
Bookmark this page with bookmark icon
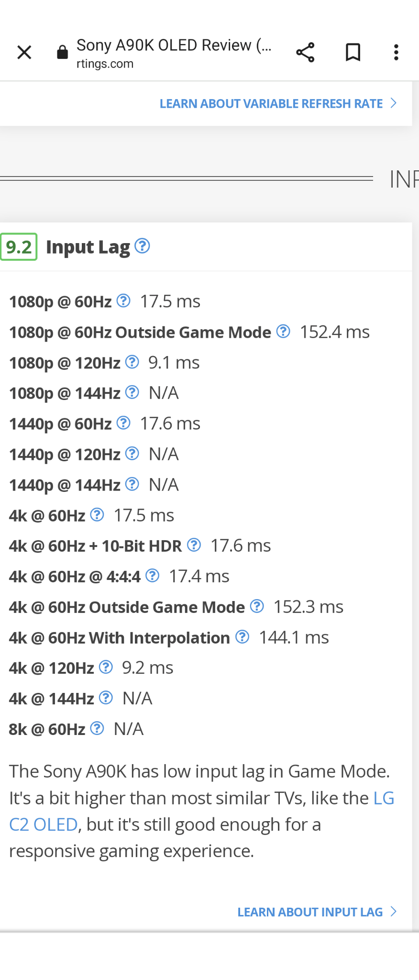(353, 52)
